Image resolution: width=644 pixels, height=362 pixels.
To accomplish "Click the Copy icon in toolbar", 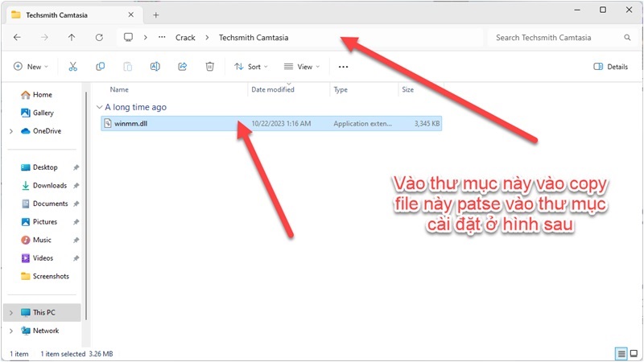I will [x=100, y=67].
